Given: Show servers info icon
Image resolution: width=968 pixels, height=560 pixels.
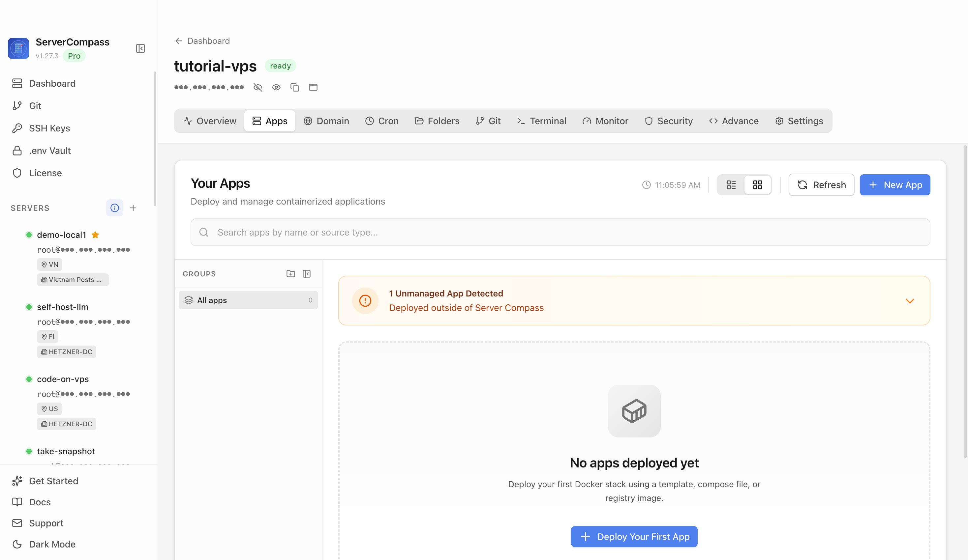Looking at the screenshot, I should coord(114,208).
